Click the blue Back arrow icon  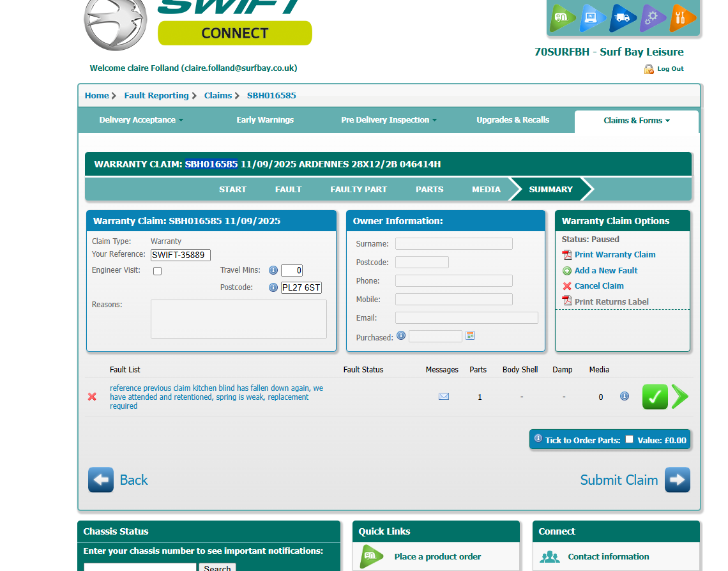101,480
